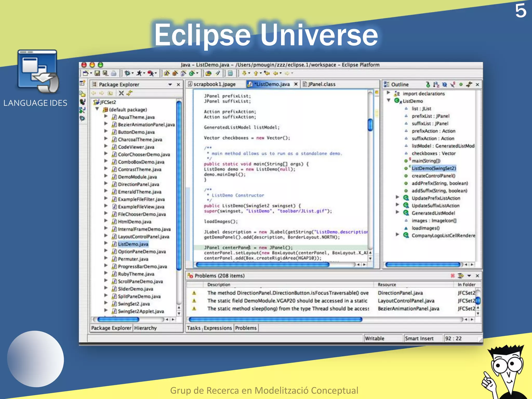The height and width of the screenshot is (399, 532).
Task: Click the editor vertical scrollbar thumb
Action: [x=370, y=125]
